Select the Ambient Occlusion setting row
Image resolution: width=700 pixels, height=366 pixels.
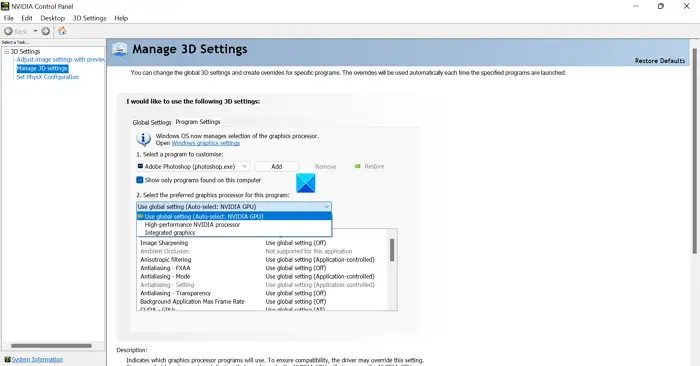tap(262, 251)
